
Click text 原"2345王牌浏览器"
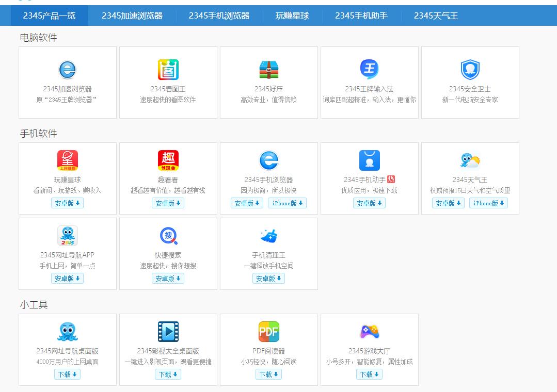coord(67,100)
